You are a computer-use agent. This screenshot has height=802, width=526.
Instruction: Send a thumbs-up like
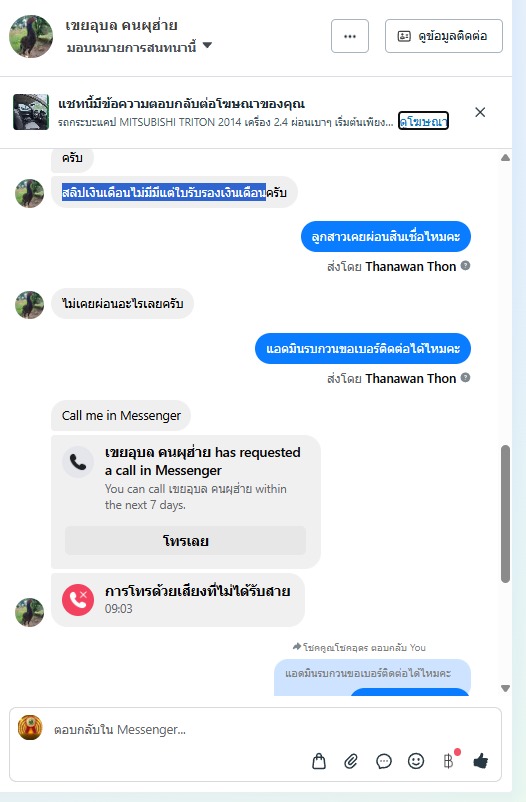(481, 761)
